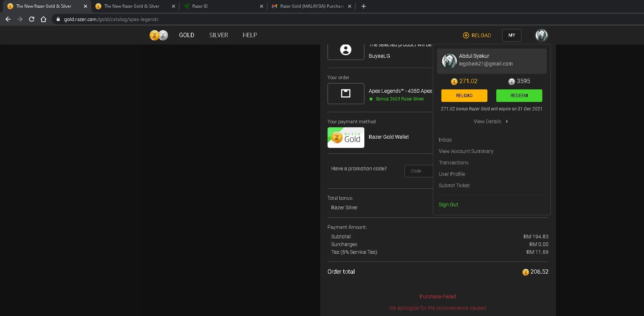Focus the promotion Code input field

(x=419, y=171)
